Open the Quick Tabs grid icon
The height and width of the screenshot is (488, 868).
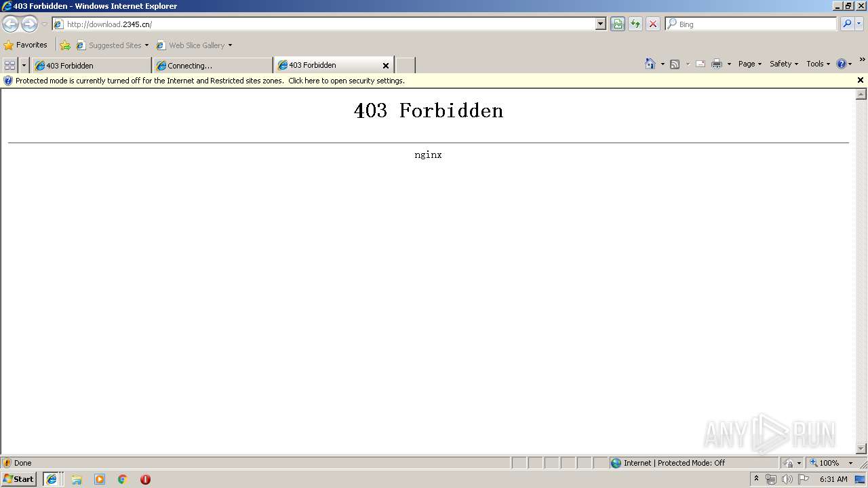pyautogui.click(x=10, y=65)
